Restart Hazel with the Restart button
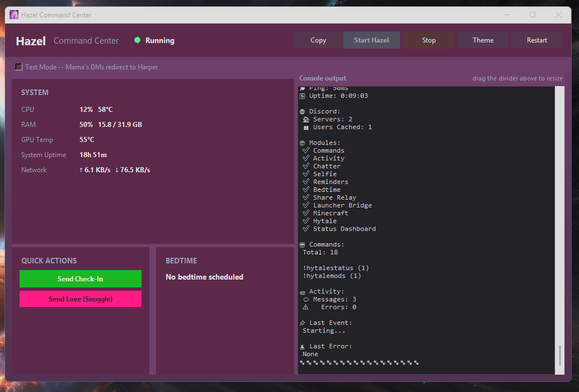 537,40
